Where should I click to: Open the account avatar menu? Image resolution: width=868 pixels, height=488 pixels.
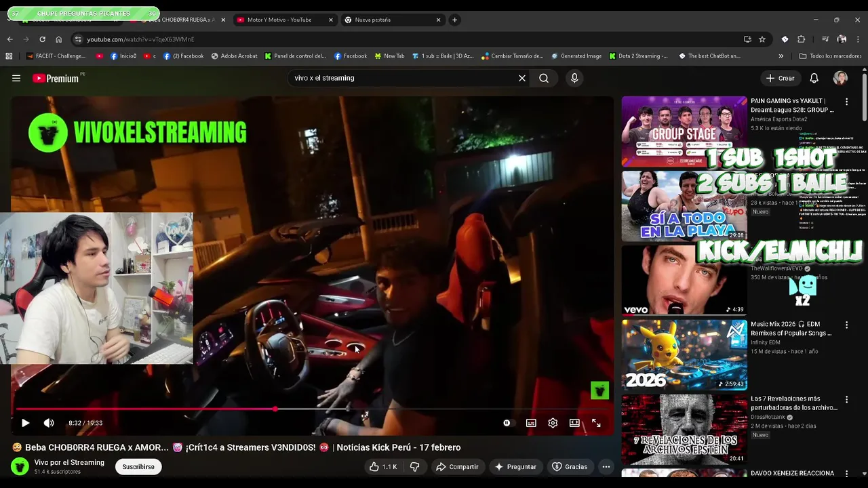point(840,78)
